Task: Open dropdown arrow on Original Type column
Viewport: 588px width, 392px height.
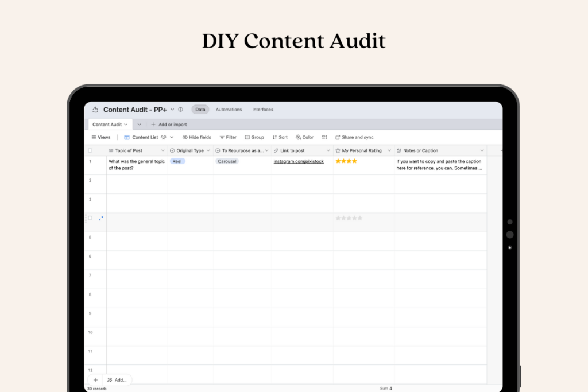Action: 208,151
